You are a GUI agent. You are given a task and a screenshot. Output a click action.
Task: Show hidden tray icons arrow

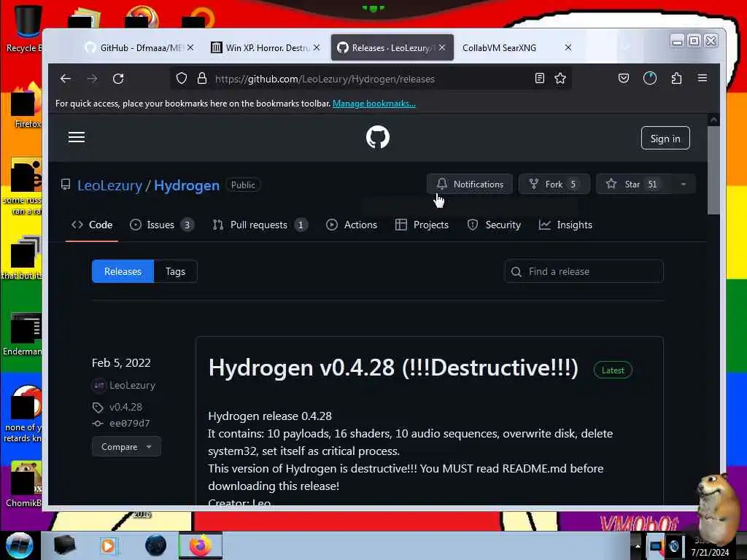coord(638,545)
